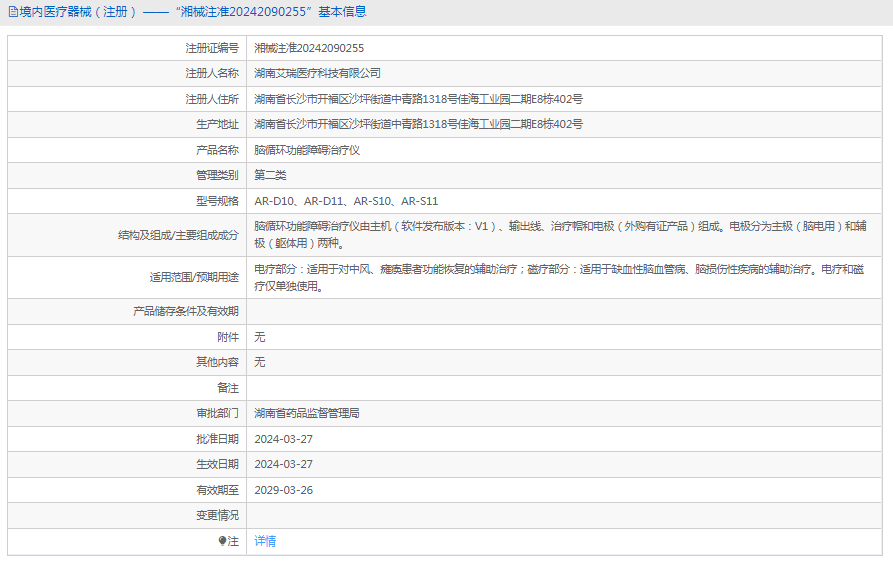Click the 备注 label
Image resolution: width=893 pixels, height=561 pixels.
pyautogui.click(x=228, y=388)
